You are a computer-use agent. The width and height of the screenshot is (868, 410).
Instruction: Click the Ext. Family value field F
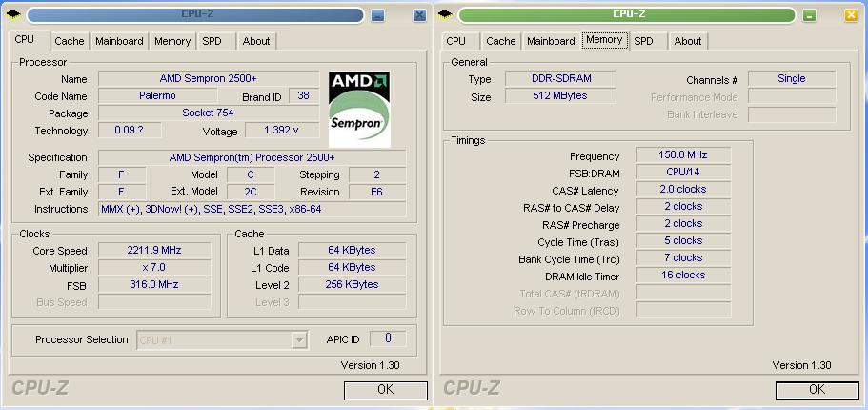click(122, 192)
